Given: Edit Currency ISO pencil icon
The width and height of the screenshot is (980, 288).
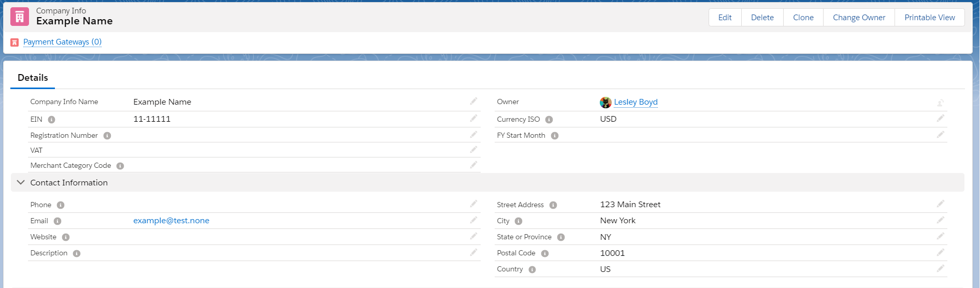Looking at the screenshot, I should [x=941, y=118].
